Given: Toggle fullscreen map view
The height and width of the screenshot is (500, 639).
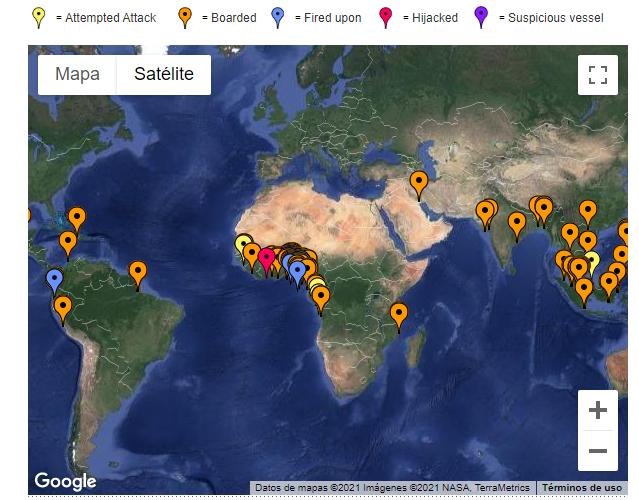Looking at the screenshot, I should pos(597,75).
